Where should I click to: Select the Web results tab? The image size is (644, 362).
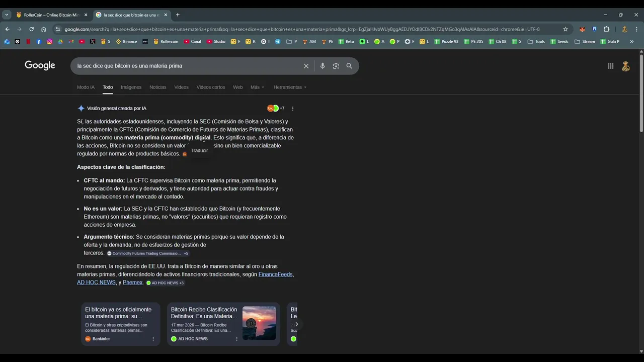237,87
